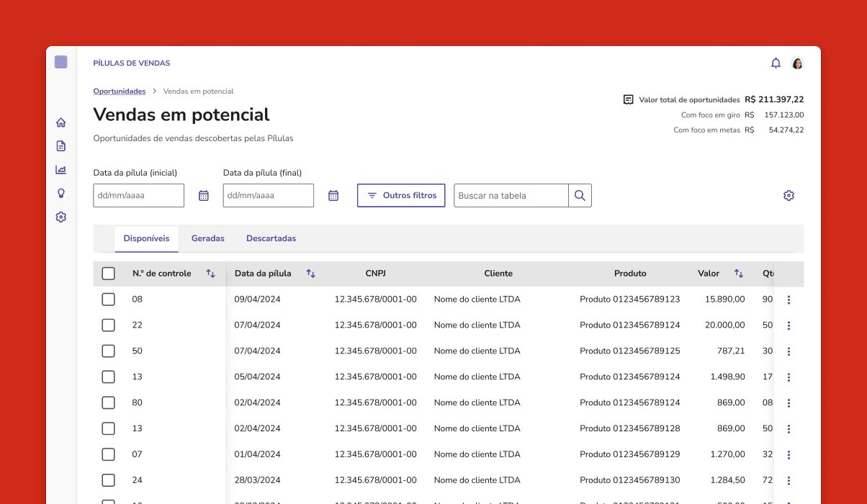The height and width of the screenshot is (504, 867).
Task: Check the row with control number 24
Action: tap(108, 481)
